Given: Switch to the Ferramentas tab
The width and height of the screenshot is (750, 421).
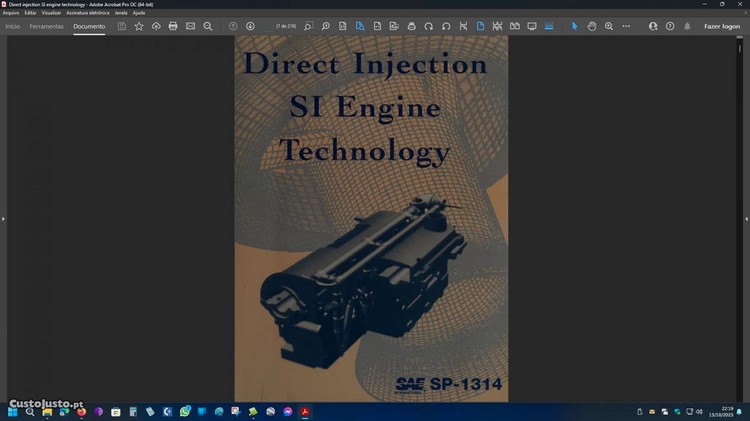Looking at the screenshot, I should 46,26.
